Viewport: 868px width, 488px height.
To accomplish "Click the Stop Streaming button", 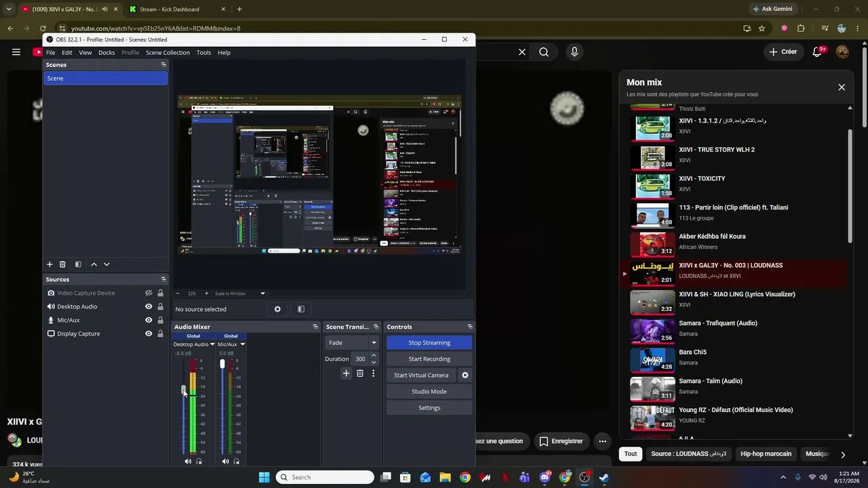I will pyautogui.click(x=429, y=342).
